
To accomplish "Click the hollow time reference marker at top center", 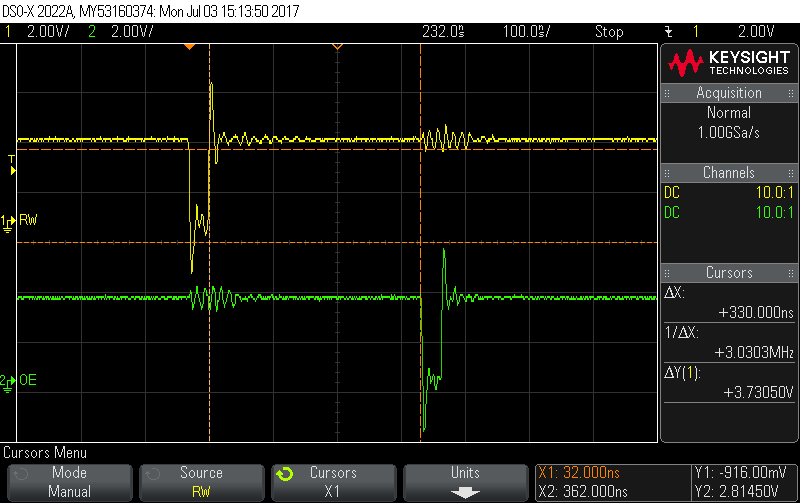I will [337, 47].
